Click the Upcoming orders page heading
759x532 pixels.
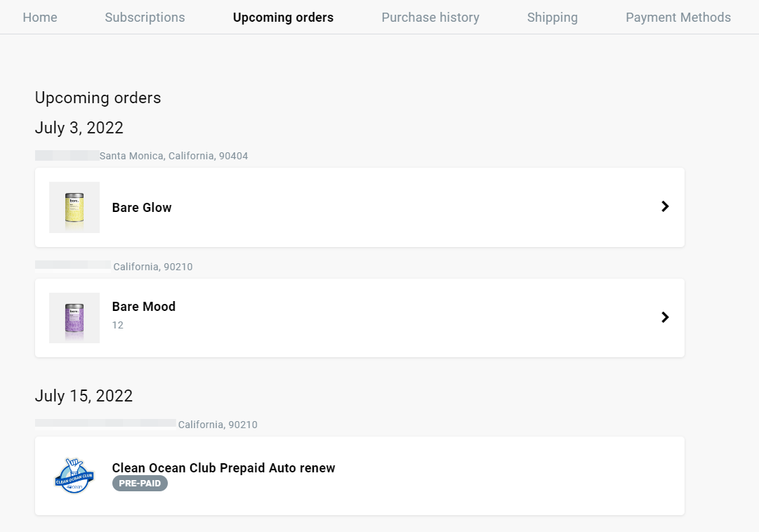coord(98,98)
